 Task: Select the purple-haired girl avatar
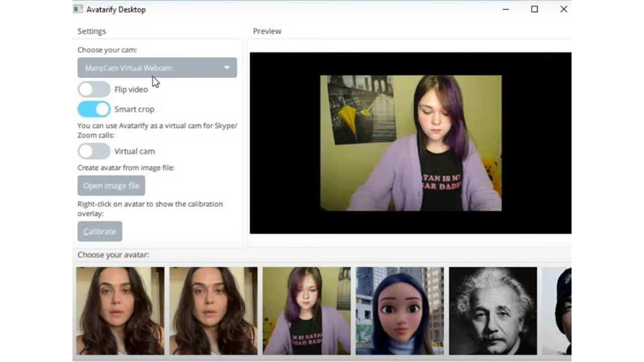[x=306, y=310]
